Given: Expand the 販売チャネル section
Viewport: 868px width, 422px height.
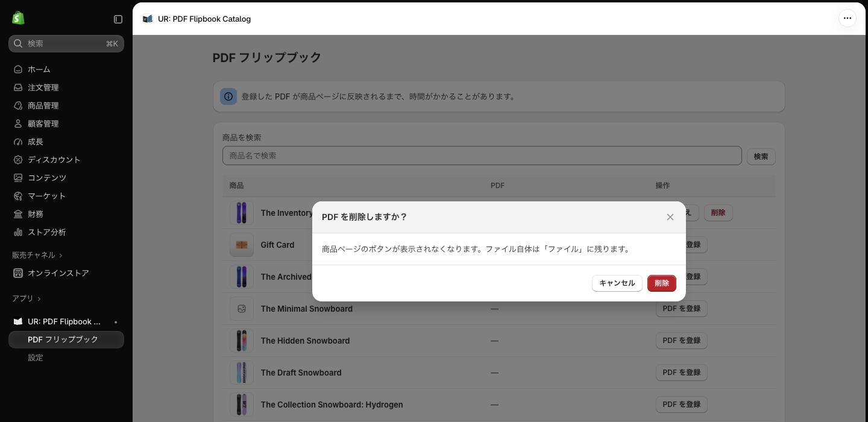Looking at the screenshot, I should [37, 255].
